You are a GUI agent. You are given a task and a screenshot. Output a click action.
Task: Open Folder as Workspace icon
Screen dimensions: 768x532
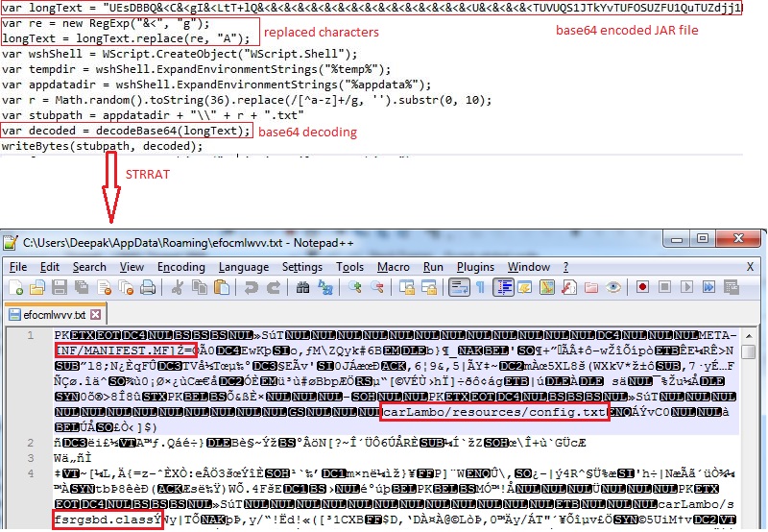pos(591,287)
